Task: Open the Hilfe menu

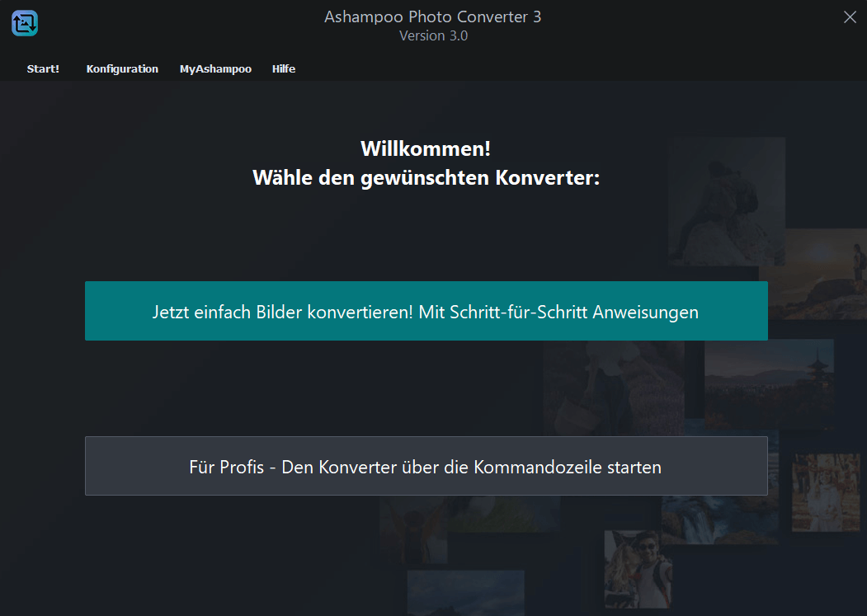Action: 284,68
